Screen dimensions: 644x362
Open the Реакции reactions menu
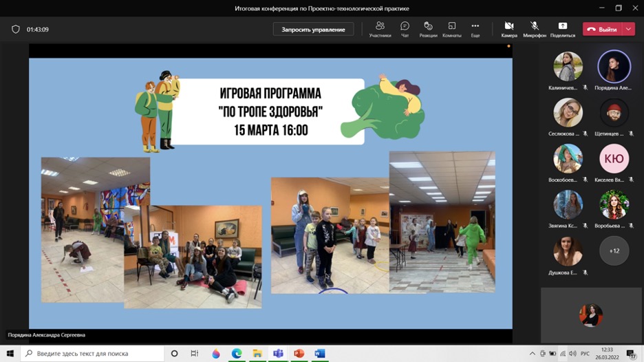[x=428, y=29]
